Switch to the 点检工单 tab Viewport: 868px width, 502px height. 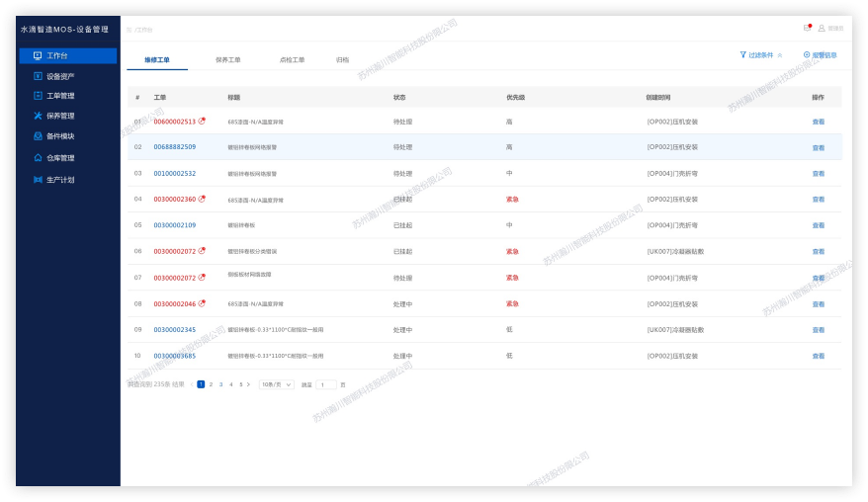tap(293, 59)
